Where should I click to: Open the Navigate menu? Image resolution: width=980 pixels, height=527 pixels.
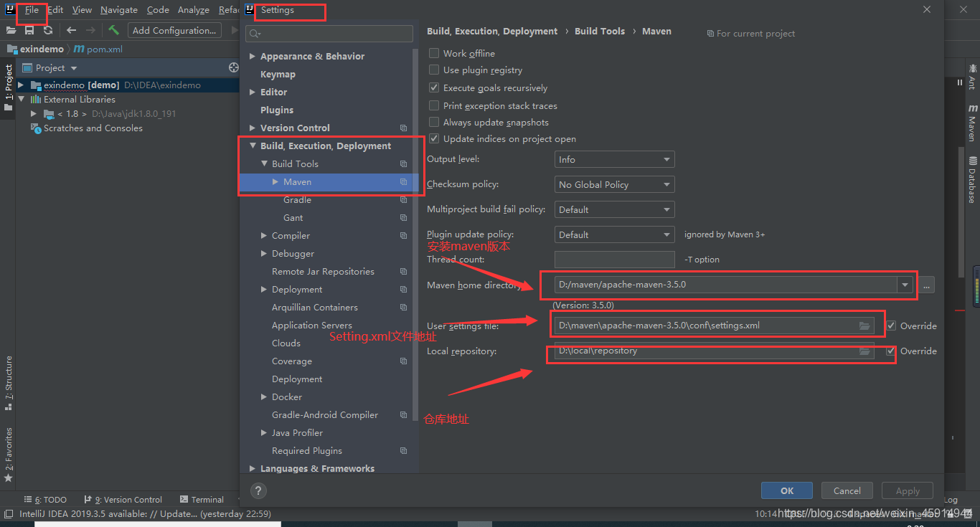tap(119, 10)
